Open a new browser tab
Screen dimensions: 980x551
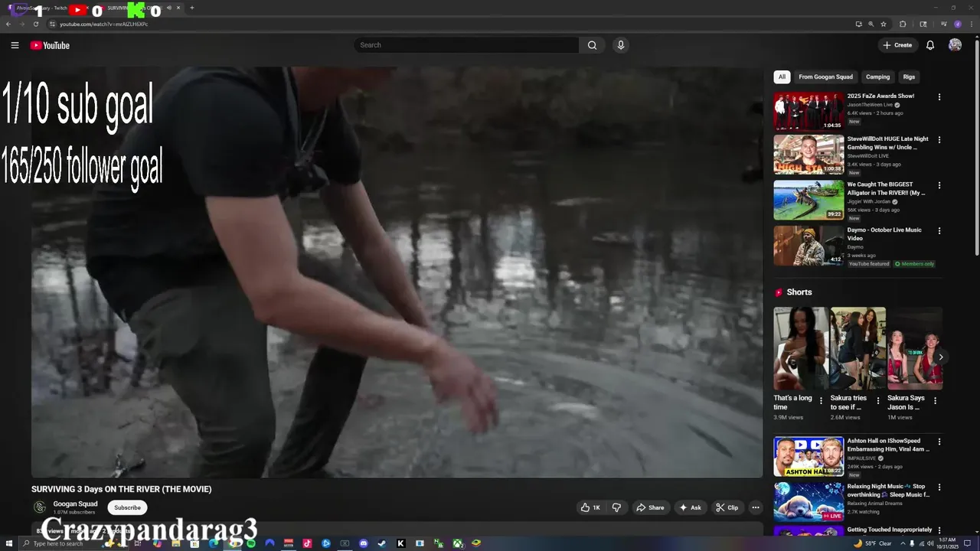pos(191,8)
